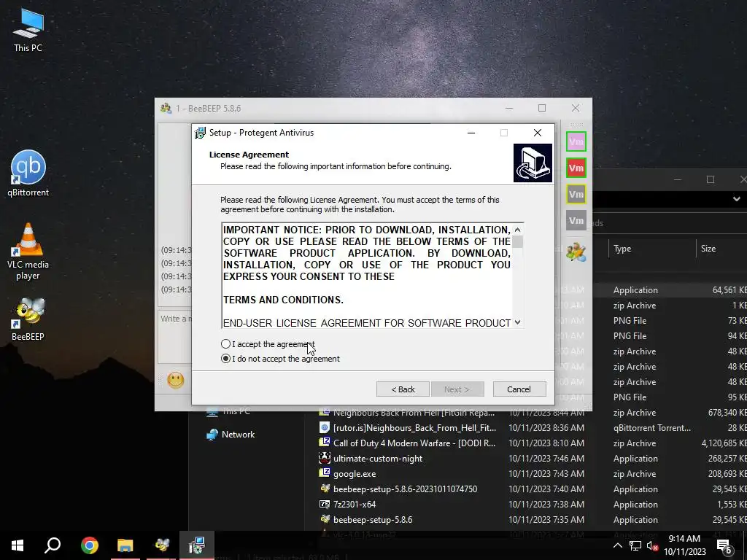Open the emoji smiley in BeeBEEP

175,380
